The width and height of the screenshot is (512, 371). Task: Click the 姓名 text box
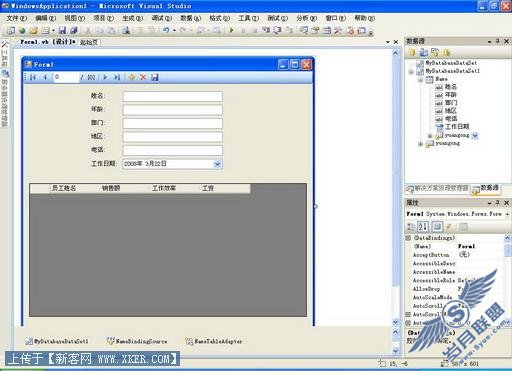point(173,96)
